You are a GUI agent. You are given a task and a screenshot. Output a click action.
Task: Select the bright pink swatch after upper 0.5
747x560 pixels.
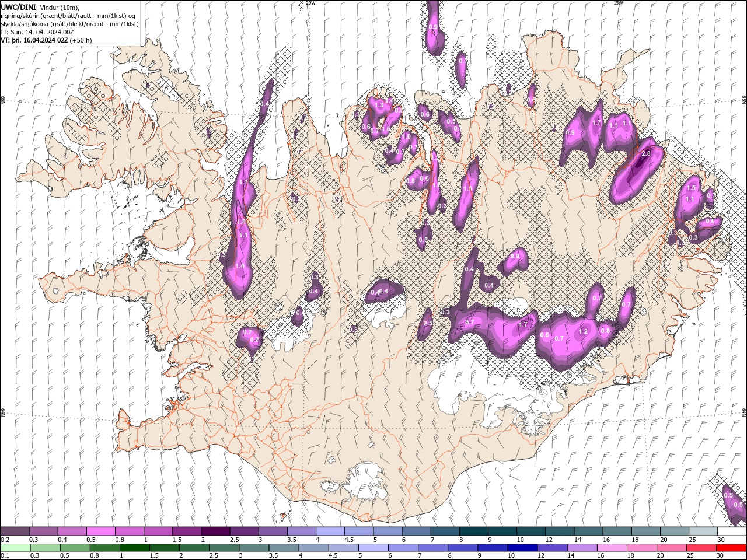click(x=100, y=531)
